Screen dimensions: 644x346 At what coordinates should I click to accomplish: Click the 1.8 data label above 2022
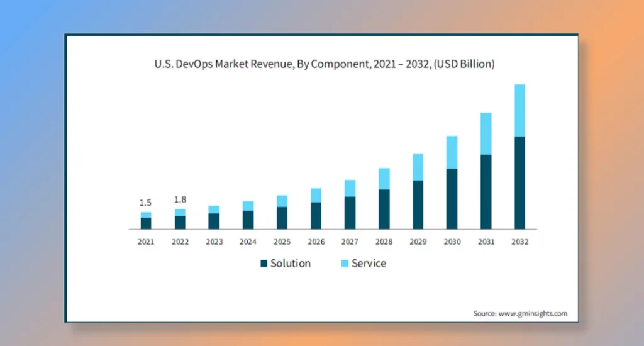tap(180, 199)
